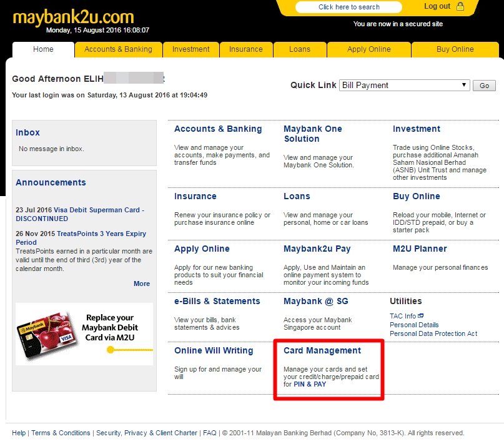This screenshot has width=504, height=444.
Task: Click the Announcements heading
Action: click(51, 182)
